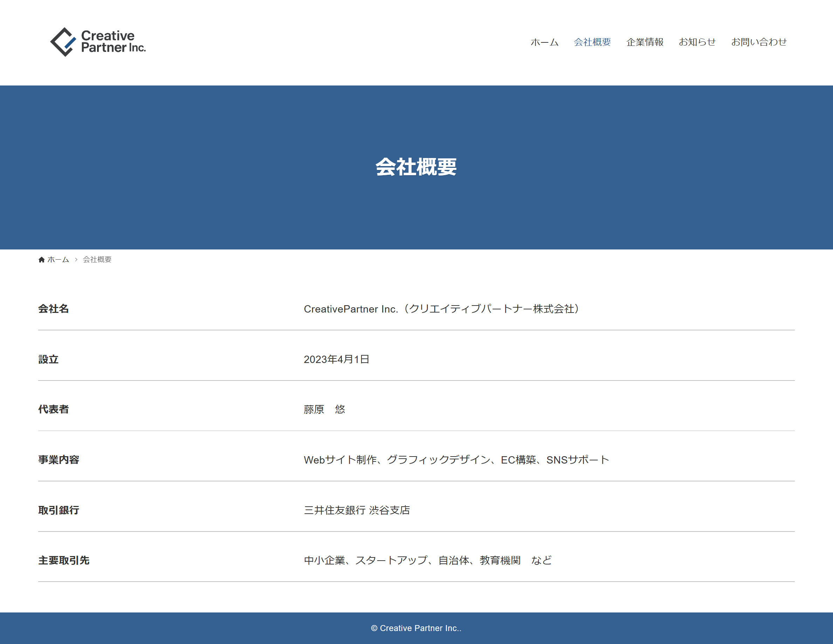Open the お問い合わせ contact menu item

click(x=759, y=42)
